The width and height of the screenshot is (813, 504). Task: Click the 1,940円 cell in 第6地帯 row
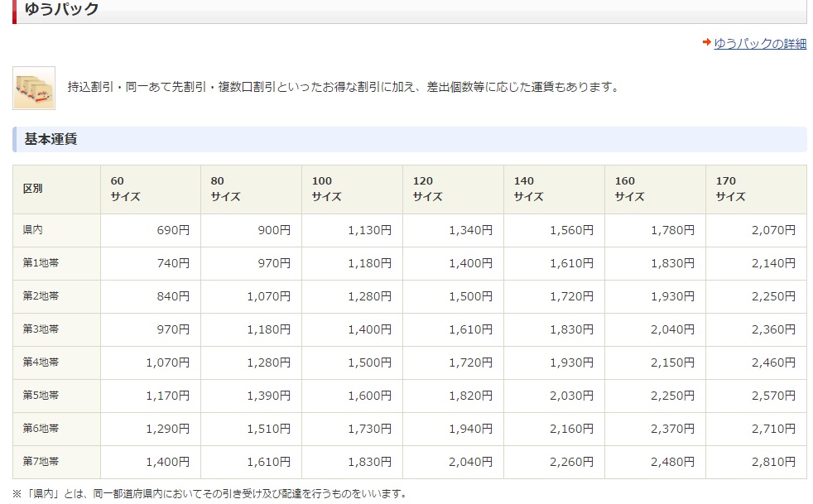453,430
